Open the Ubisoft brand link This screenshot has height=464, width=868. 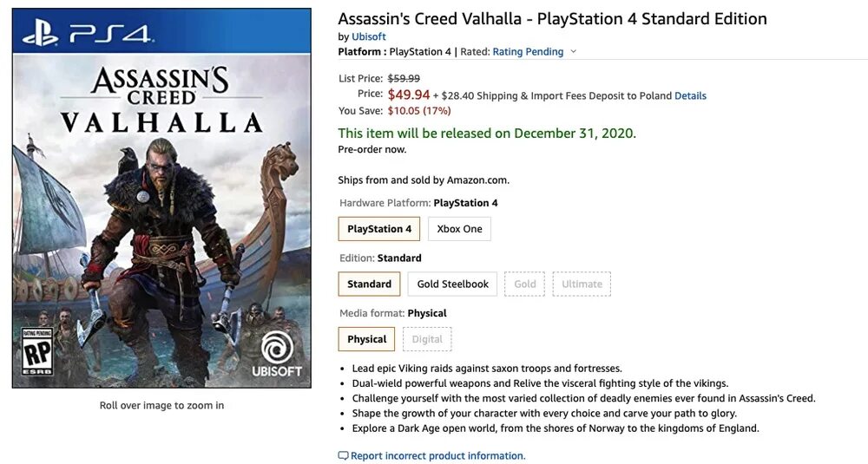369,36
